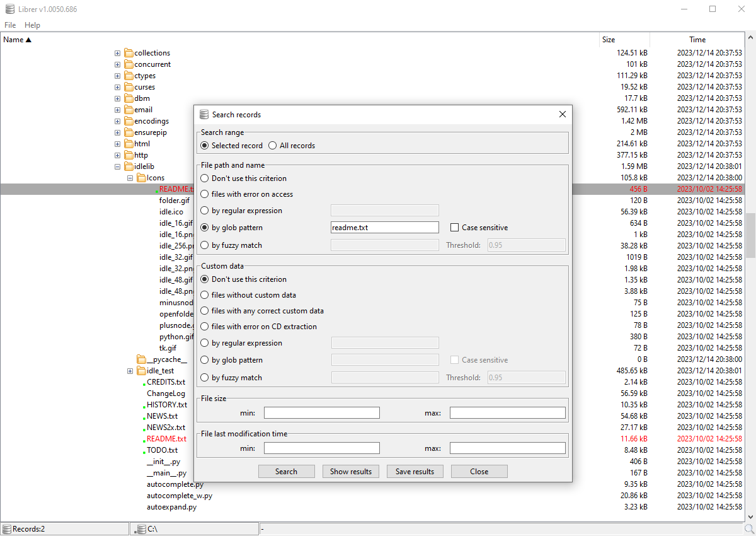Click the Icons folder icon in tree

pos(141,178)
